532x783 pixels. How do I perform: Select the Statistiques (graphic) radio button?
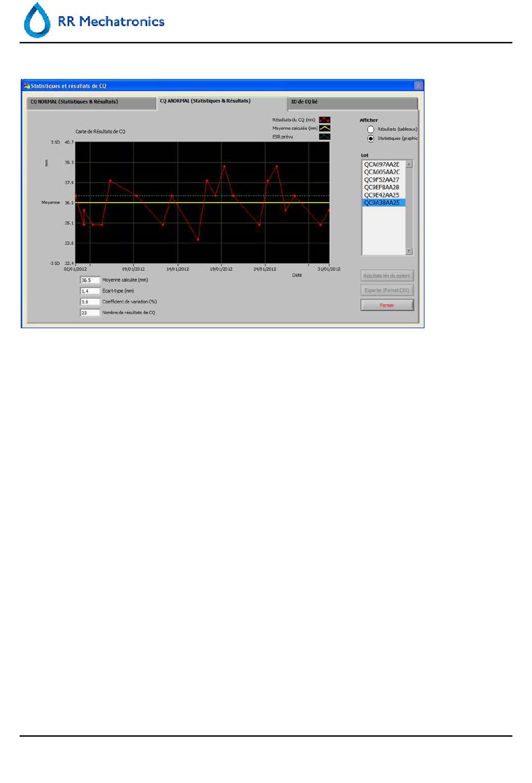point(371,138)
